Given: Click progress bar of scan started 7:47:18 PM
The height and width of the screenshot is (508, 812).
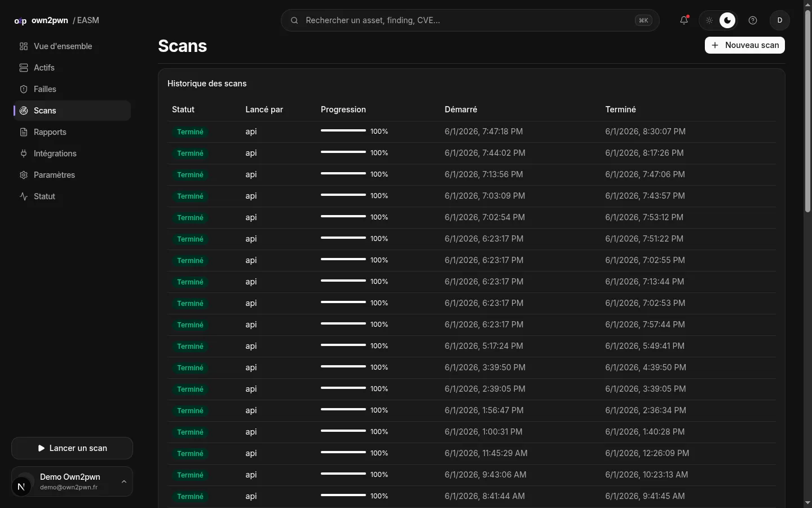Looking at the screenshot, I should [x=343, y=131].
